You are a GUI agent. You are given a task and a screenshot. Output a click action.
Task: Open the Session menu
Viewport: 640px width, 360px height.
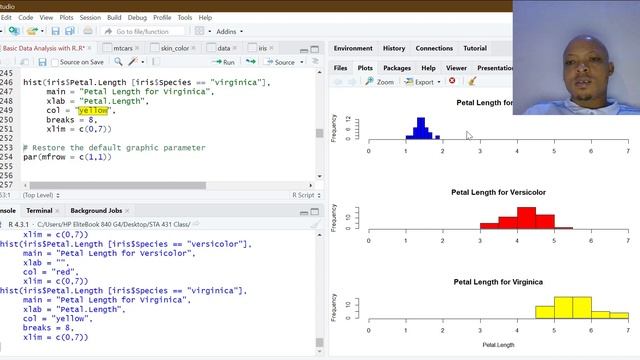coord(90,18)
